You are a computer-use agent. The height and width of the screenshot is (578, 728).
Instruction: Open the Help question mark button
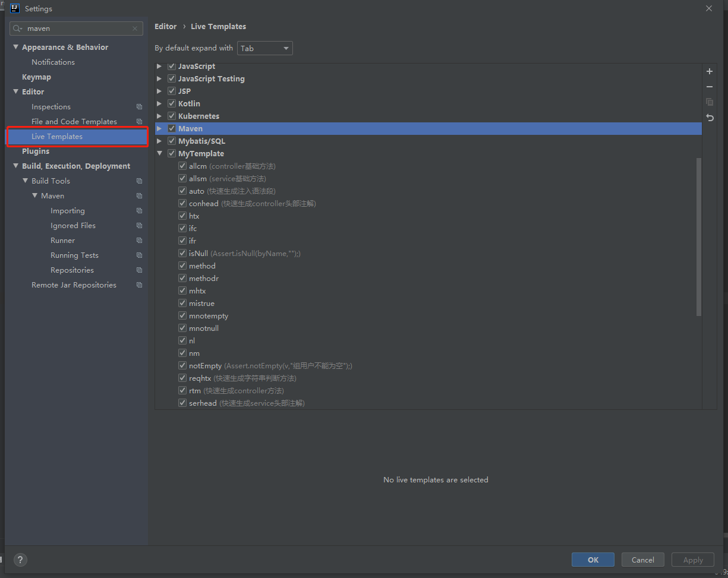click(x=20, y=560)
